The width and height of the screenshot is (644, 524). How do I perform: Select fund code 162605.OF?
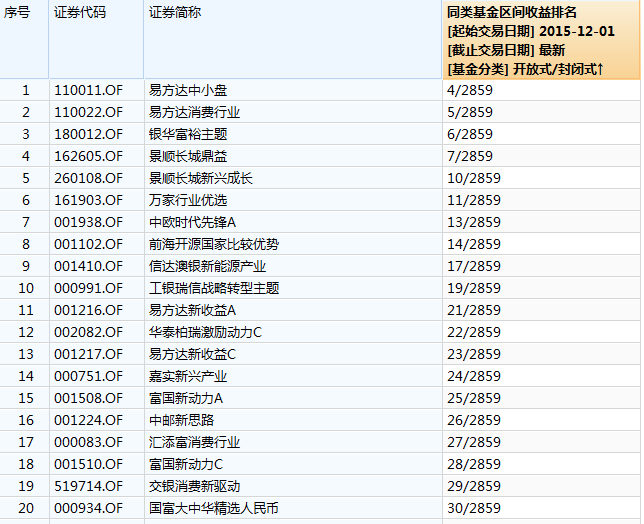(x=88, y=156)
